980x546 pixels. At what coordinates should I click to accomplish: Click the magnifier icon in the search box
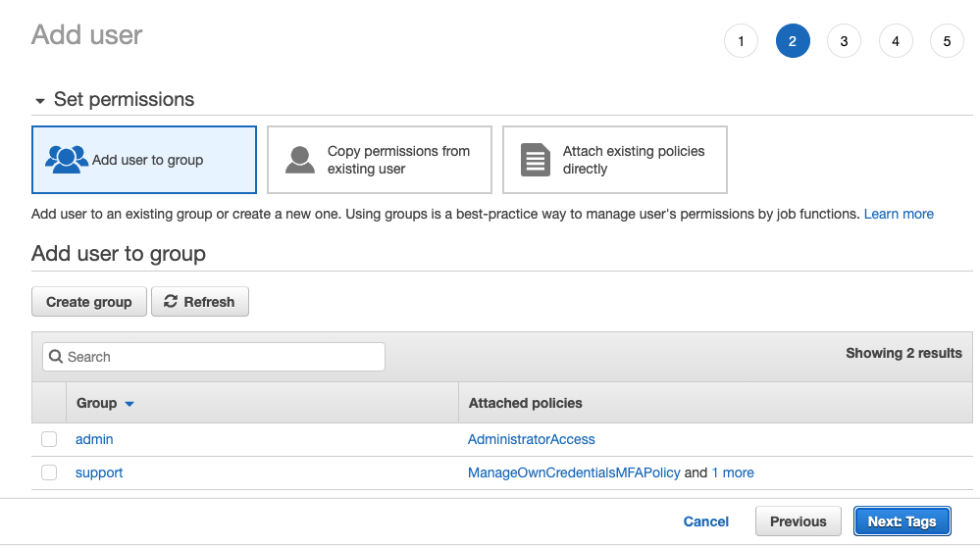point(56,357)
